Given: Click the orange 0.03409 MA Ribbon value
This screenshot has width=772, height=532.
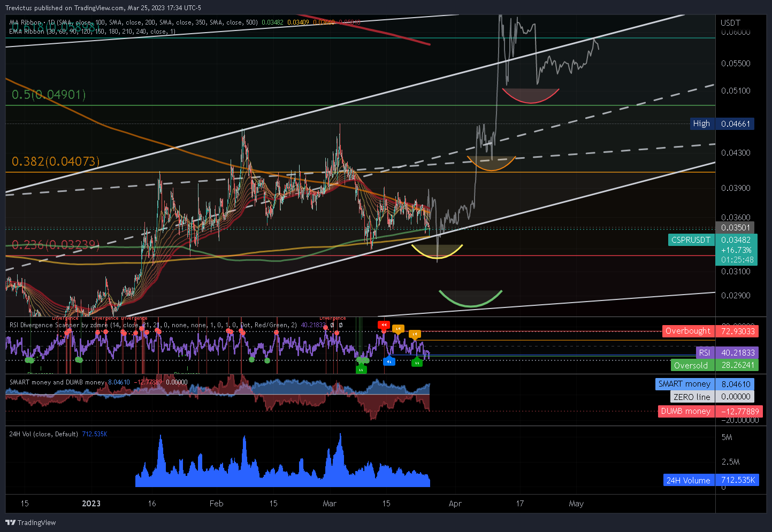Looking at the screenshot, I should 298,22.
